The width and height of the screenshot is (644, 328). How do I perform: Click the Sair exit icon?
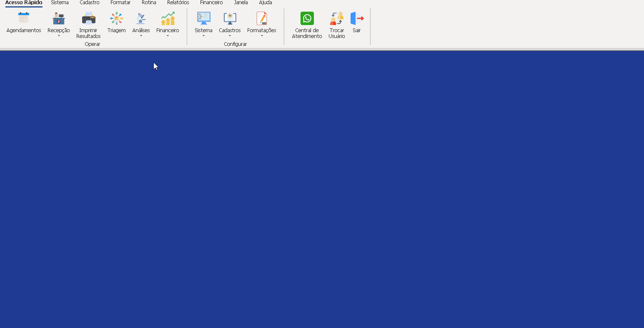pos(357,18)
